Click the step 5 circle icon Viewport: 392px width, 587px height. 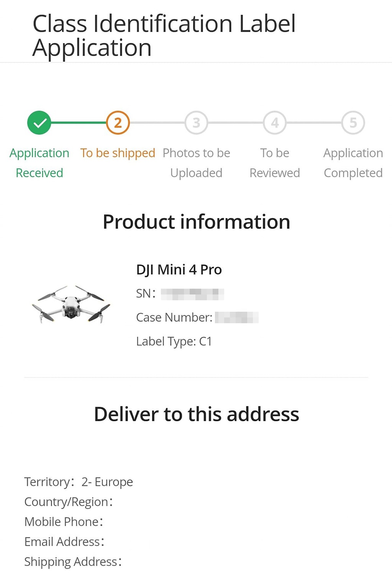[353, 123]
